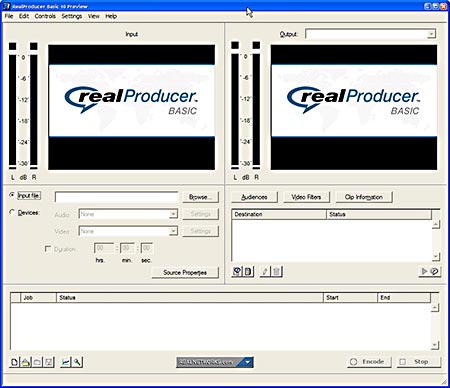Click the trash icon under Destination list
Viewport: 450px width, 388px height.
tap(276, 271)
